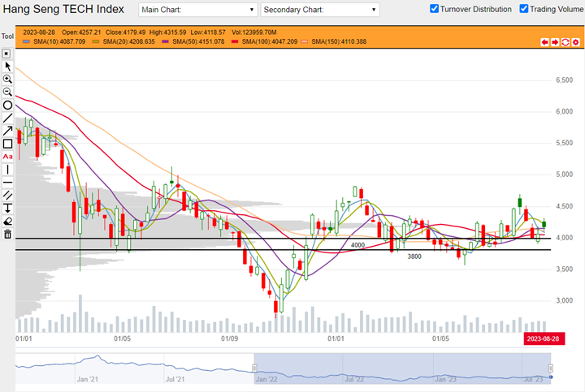
Task: Click the SMA(10):4087.709 legend text
Action: tap(59, 41)
